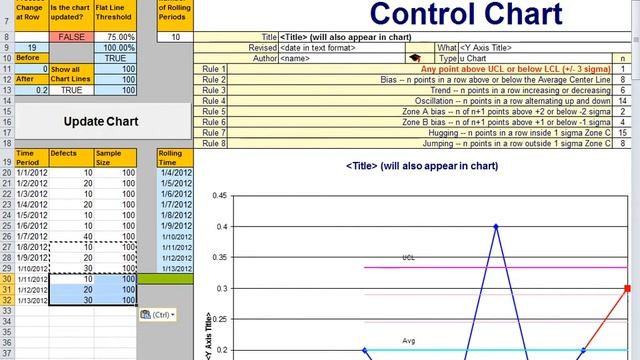Select Defects value 40 for 1/7/2012
640x360 pixels.
pos(71,236)
